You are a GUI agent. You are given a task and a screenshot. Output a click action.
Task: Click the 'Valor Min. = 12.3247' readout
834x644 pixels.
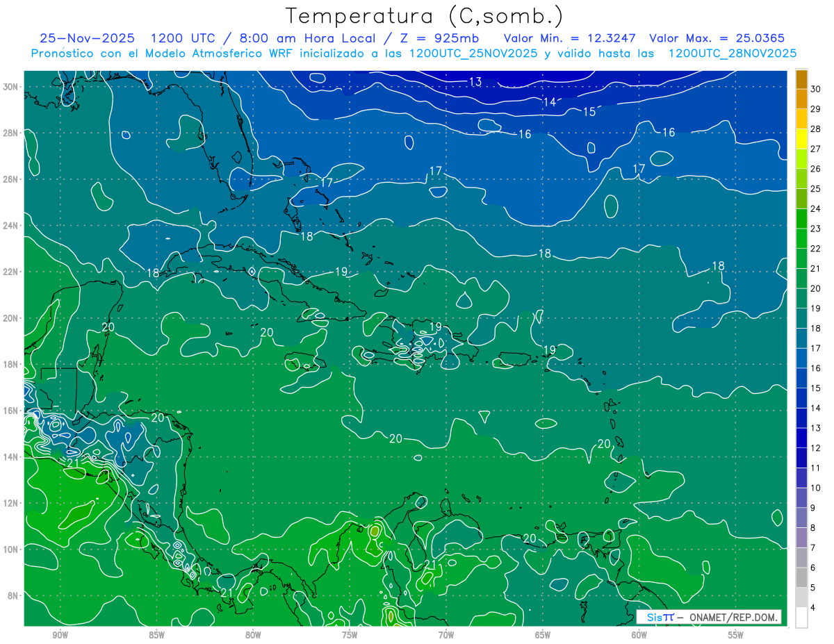click(x=571, y=38)
